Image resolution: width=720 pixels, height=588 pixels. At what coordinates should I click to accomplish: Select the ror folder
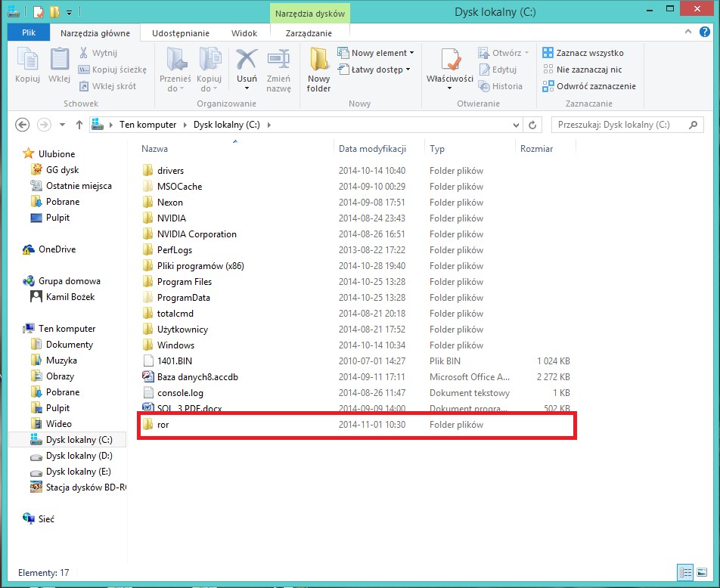tap(356, 425)
